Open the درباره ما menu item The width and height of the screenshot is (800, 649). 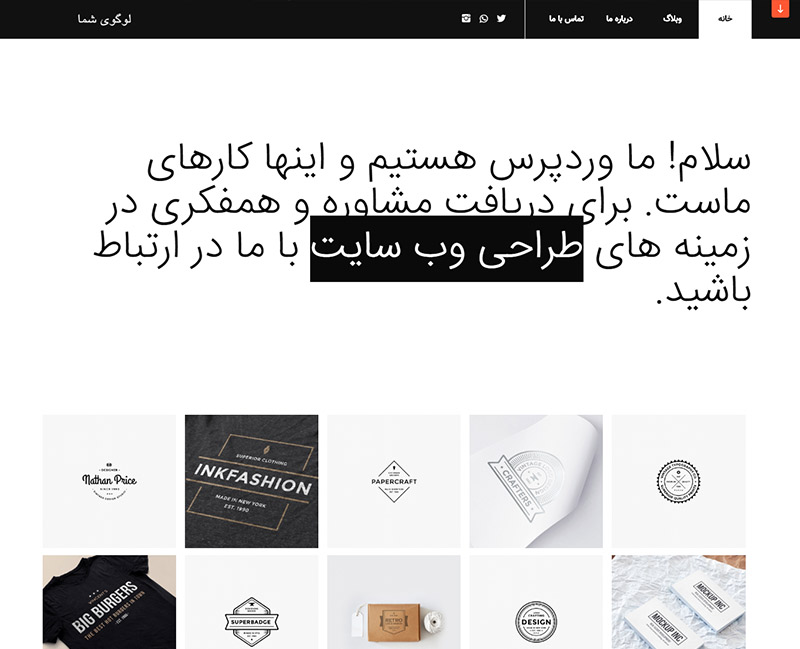click(x=619, y=19)
